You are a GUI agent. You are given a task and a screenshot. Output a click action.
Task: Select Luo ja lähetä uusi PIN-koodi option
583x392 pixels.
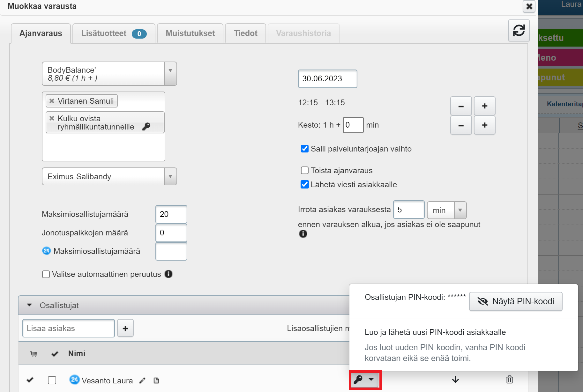pyautogui.click(x=435, y=332)
